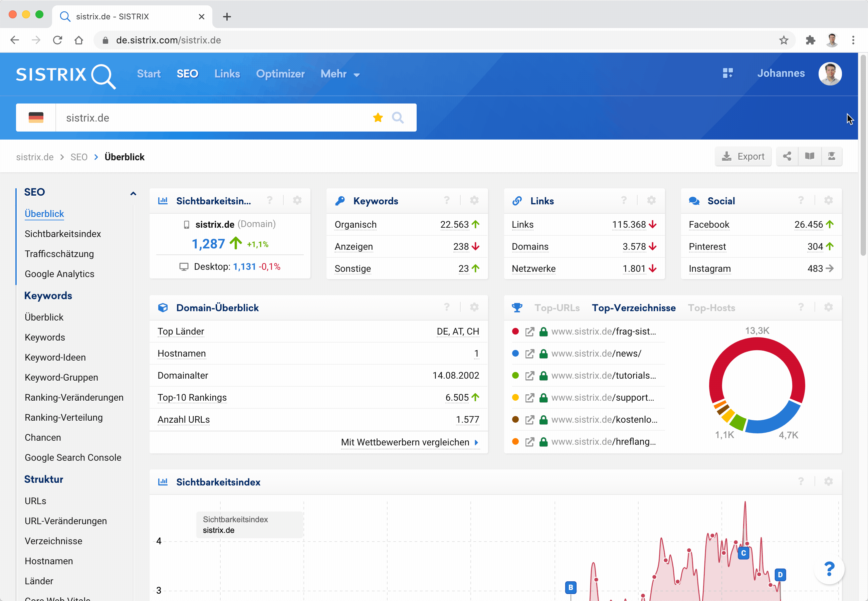Switch to the Top-URLs tab
868x601 pixels.
tap(557, 308)
